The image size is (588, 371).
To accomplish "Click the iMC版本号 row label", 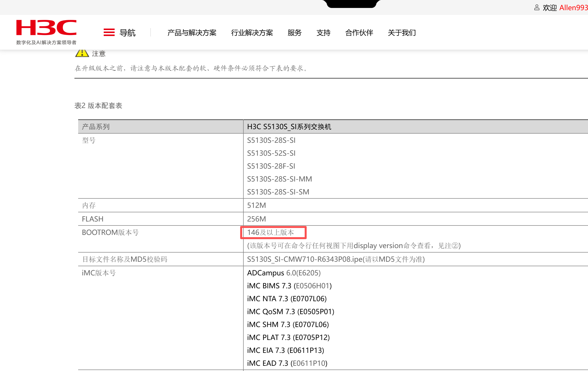I will click(x=99, y=273).
